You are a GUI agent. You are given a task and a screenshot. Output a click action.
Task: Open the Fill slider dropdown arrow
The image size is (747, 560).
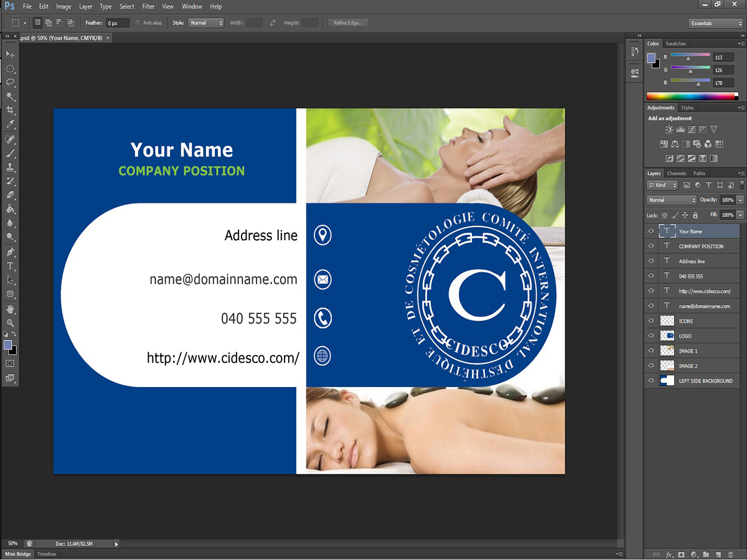point(740,215)
